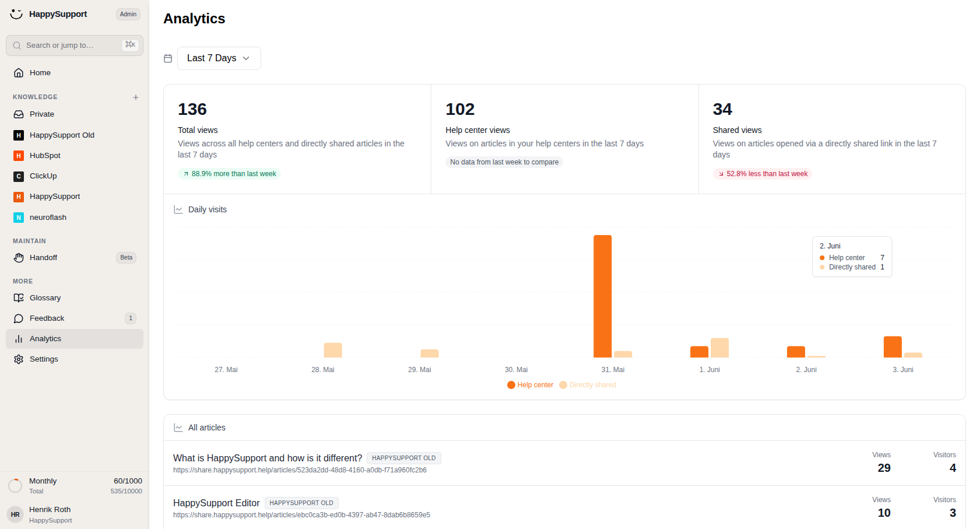Click the 88.9% more than last week badge
980x529 pixels.
229,174
